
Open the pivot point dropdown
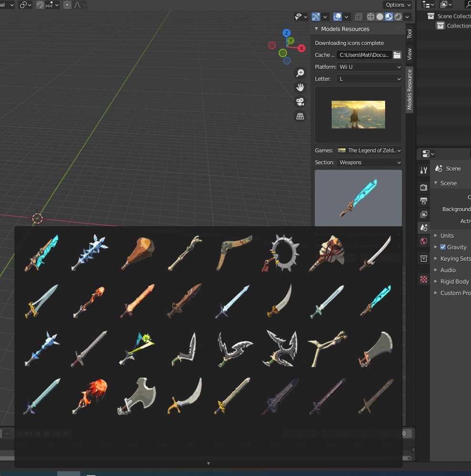tap(25, 5)
